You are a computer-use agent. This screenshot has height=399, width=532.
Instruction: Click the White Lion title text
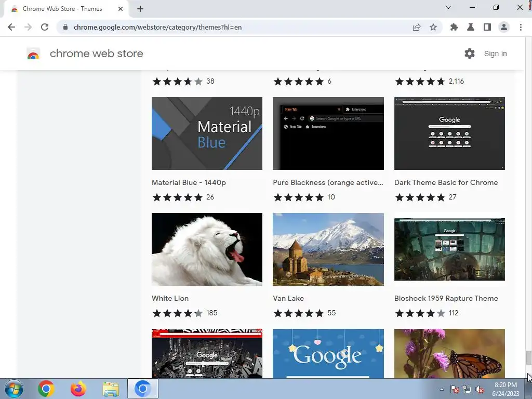click(170, 298)
